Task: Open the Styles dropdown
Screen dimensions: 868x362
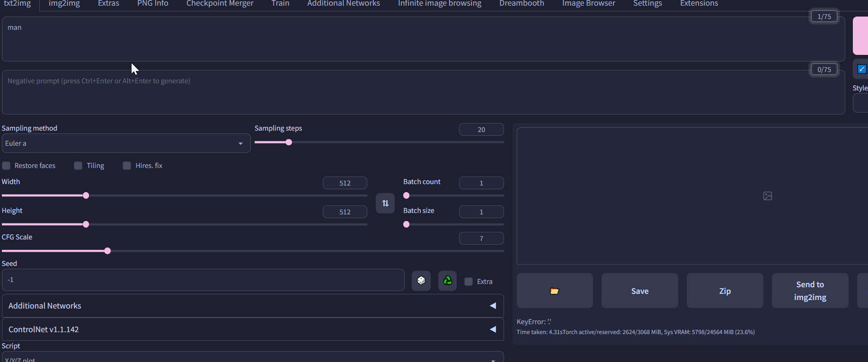Action: point(860,103)
